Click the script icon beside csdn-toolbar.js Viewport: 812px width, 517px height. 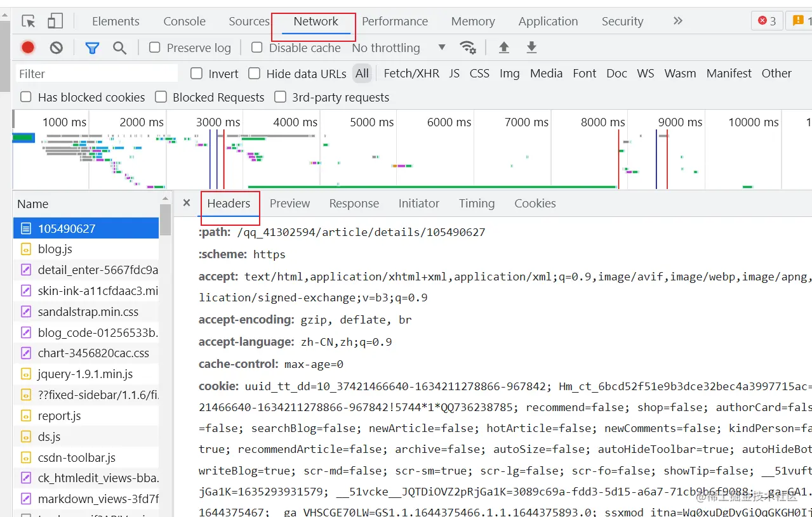point(26,458)
